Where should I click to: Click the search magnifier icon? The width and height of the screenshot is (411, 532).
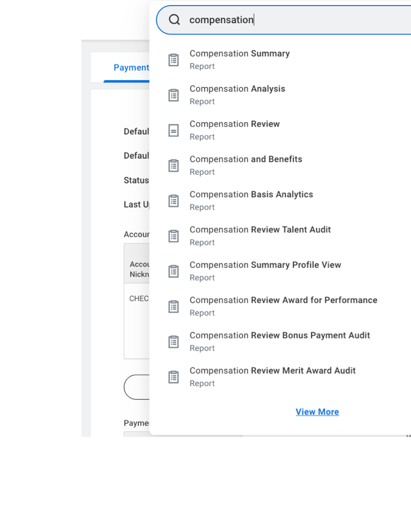pyautogui.click(x=175, y=20)
